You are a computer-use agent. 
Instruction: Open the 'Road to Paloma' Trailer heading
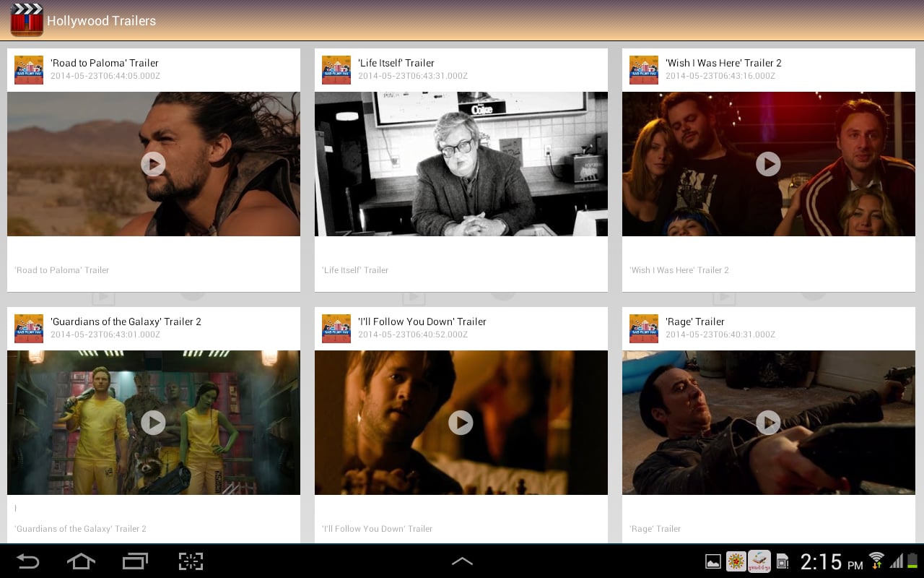coord(105,63)
